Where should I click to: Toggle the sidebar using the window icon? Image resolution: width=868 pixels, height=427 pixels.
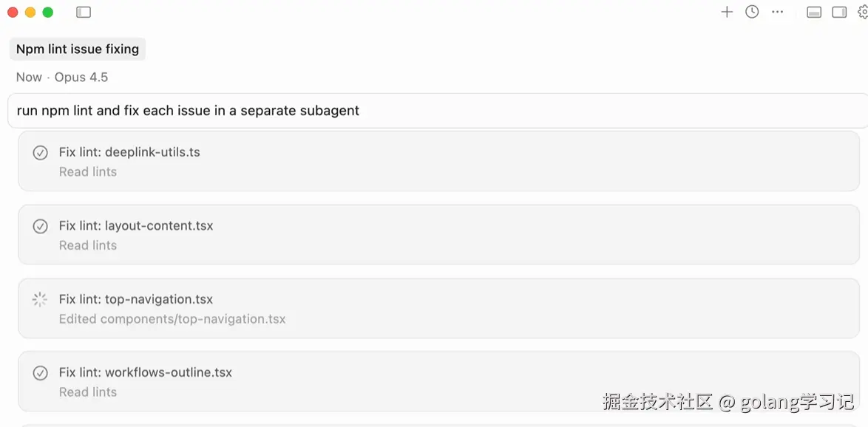84,12
